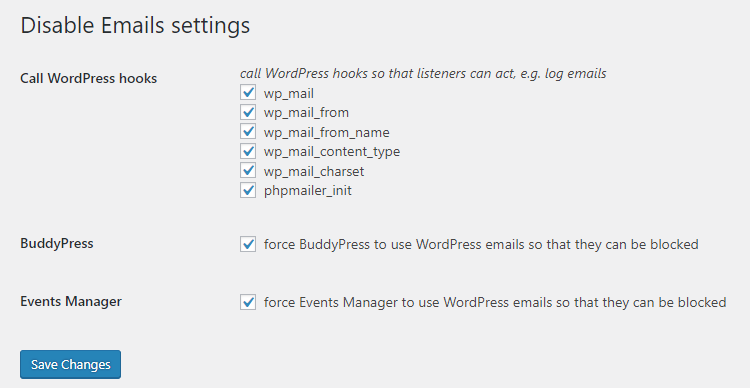Click the wp_mail label text
Image resolution: width=750 pixels, height=388 pixels.
coord(288,94)
